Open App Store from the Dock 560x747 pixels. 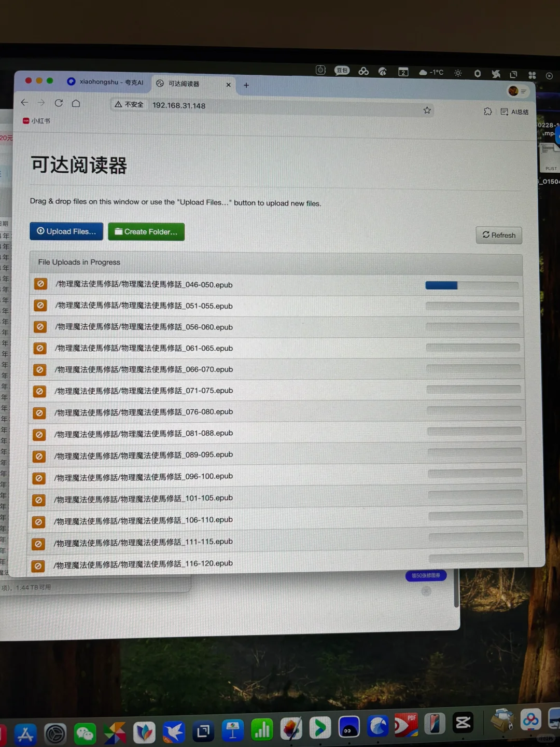[25, 734]
